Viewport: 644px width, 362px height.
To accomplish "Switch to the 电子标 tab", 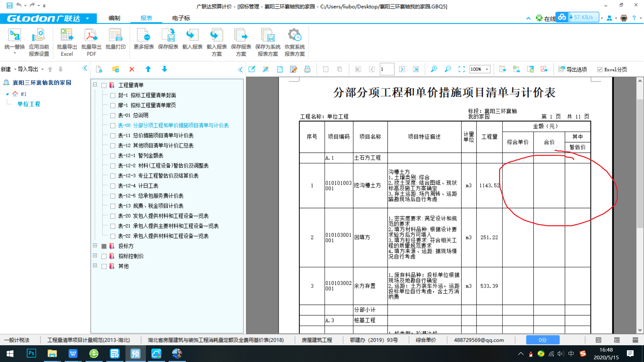I will [x=181, y=18].
